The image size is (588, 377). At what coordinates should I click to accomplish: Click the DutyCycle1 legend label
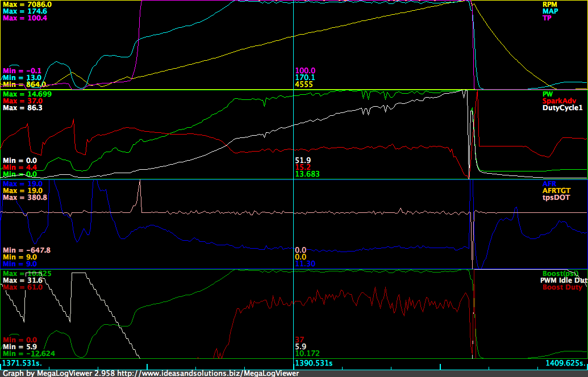pyautogui.click(x=562, y=108)
